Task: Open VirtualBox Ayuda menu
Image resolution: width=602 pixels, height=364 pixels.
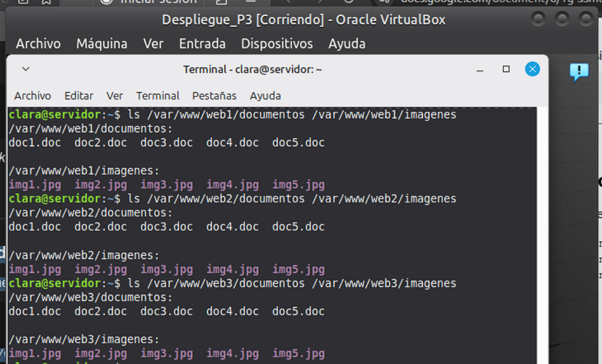Action: coord(347,44)
